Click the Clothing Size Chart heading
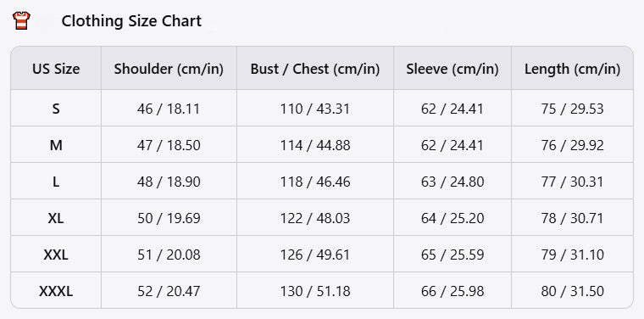The width and height of the screenshot is (644, 319). click(131, 20)
